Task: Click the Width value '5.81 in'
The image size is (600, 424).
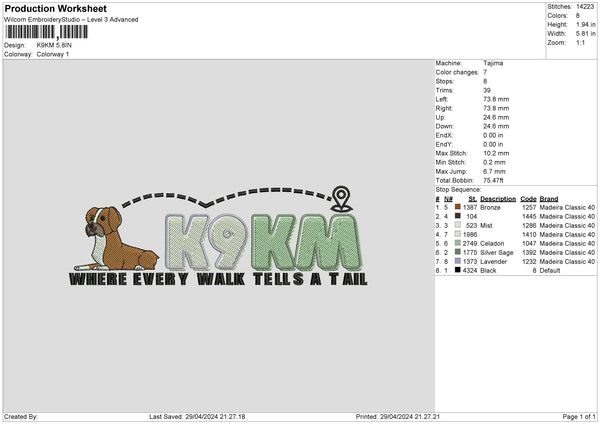Action: (585, 34)
